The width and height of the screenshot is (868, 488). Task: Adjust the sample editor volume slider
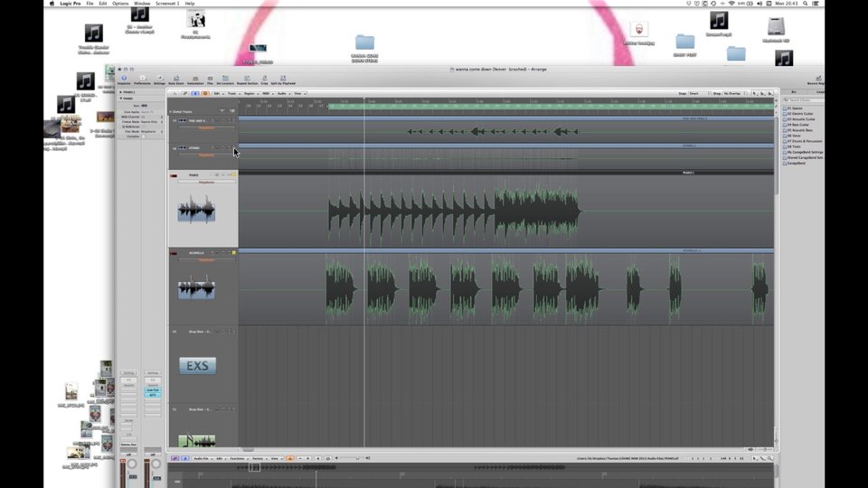350,459
